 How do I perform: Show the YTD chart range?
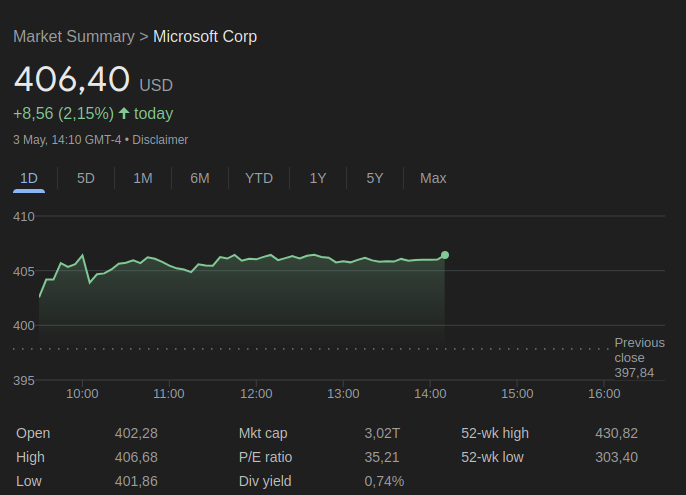(x=259, y=179)
